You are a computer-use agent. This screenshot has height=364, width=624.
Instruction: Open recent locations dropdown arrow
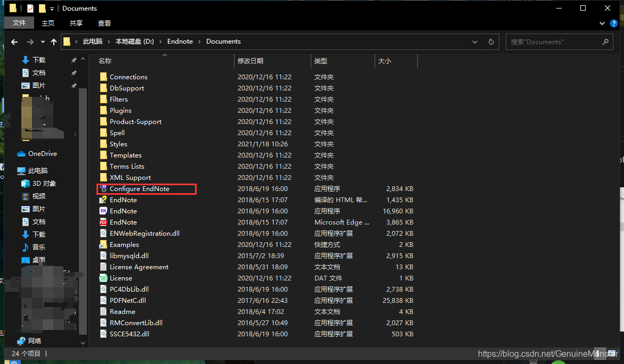(43, 42)
